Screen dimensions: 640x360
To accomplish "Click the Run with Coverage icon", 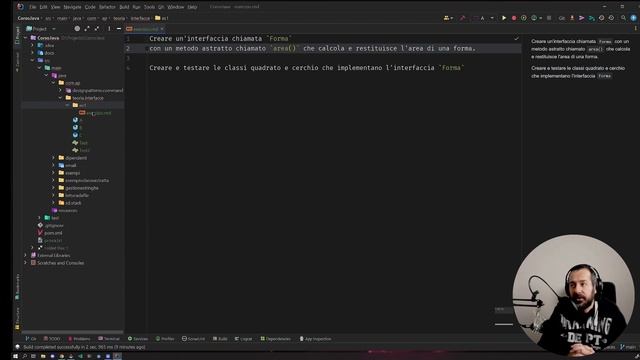I will coord(524,18).
